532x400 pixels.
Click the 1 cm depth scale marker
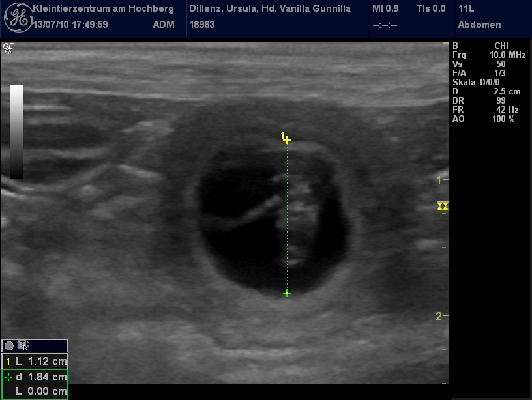pos(441,179)
